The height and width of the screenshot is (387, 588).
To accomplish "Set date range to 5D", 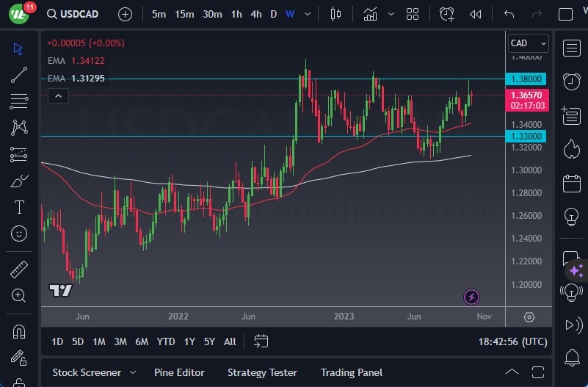I will tap(78, 341).
